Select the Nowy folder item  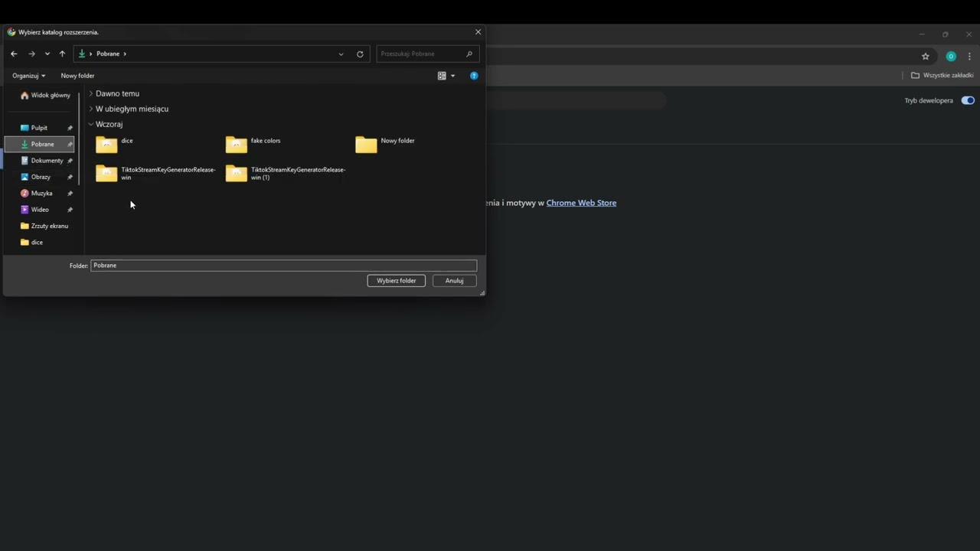386,144
